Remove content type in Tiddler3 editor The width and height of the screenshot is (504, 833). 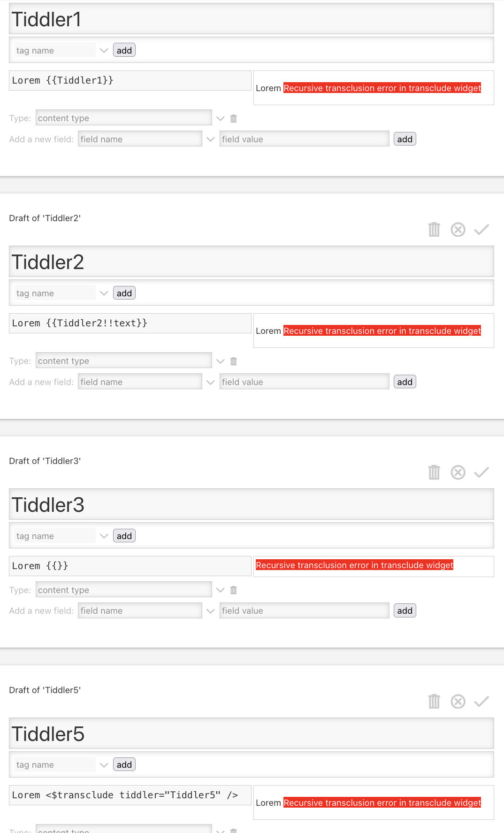tap(234, 590)
